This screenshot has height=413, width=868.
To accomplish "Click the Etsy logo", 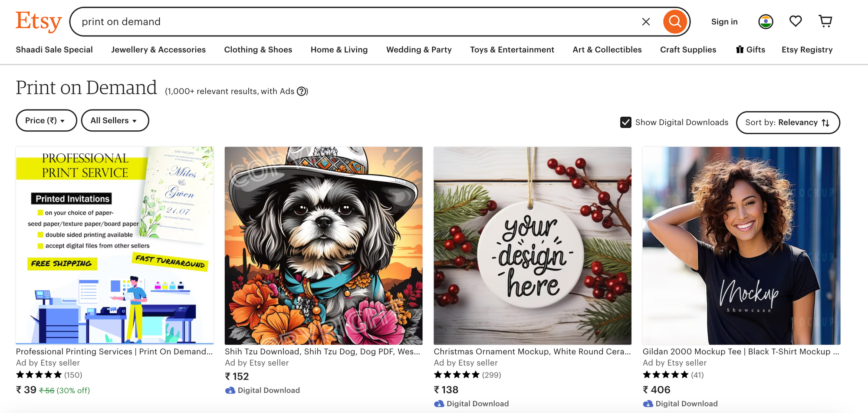I will (x=38, y=21).
